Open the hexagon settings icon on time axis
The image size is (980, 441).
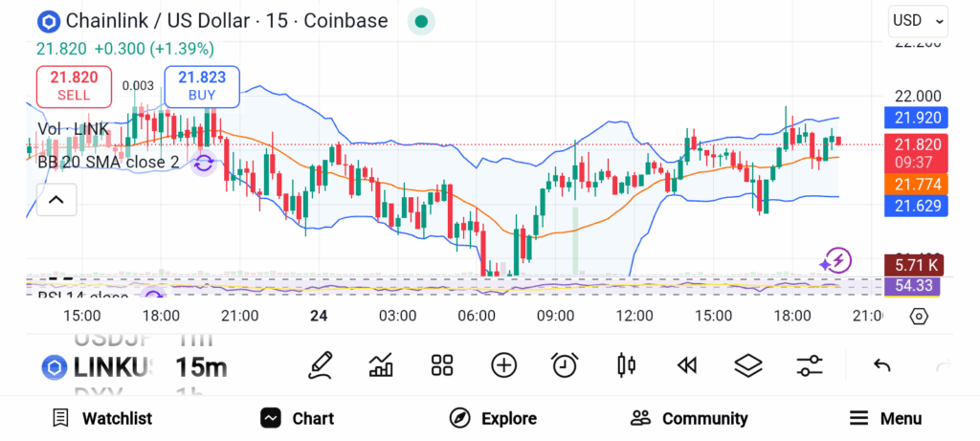tap(919, 317)
